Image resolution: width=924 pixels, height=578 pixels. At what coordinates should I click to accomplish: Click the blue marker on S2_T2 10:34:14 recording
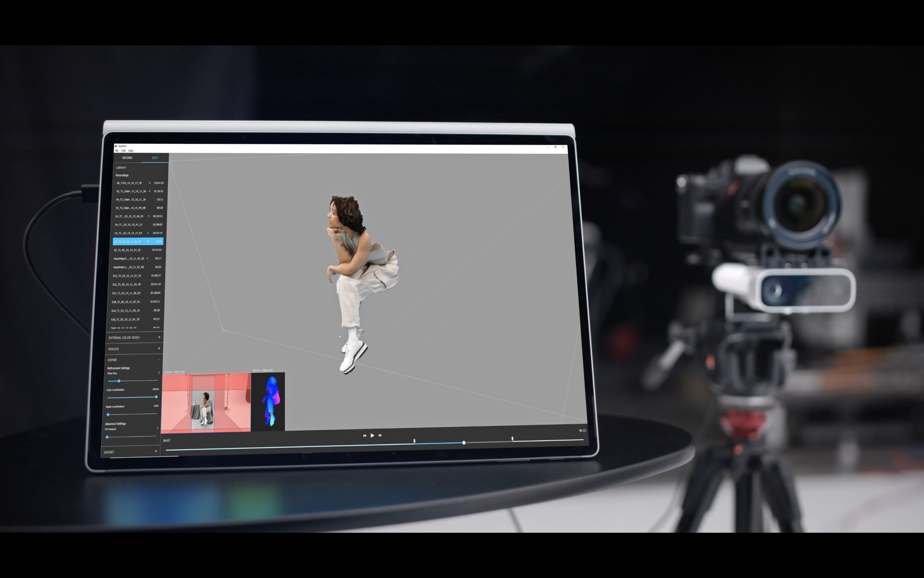pos(148,233)
